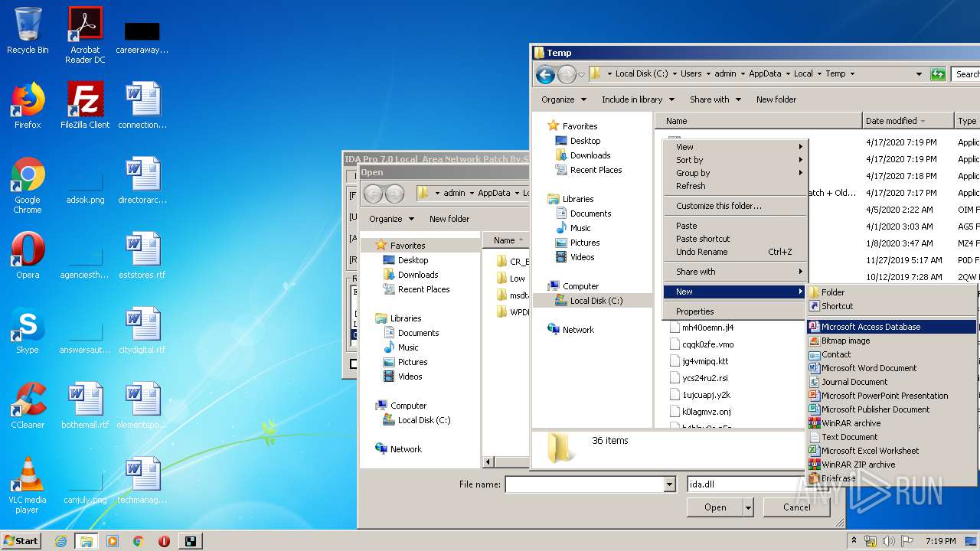This screenshot has width=980, height=551.
Task: Choose Customize this folder
Action: click(x=735, y=206)
